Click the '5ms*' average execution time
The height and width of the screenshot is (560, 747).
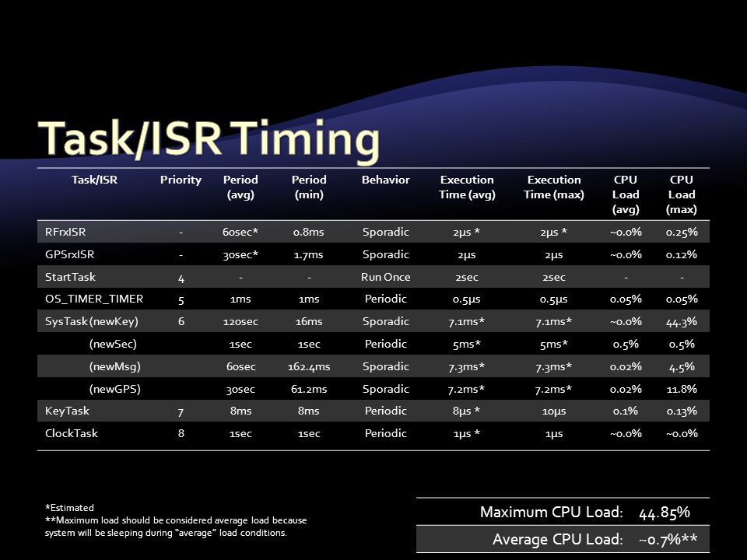tap(466, 345)
